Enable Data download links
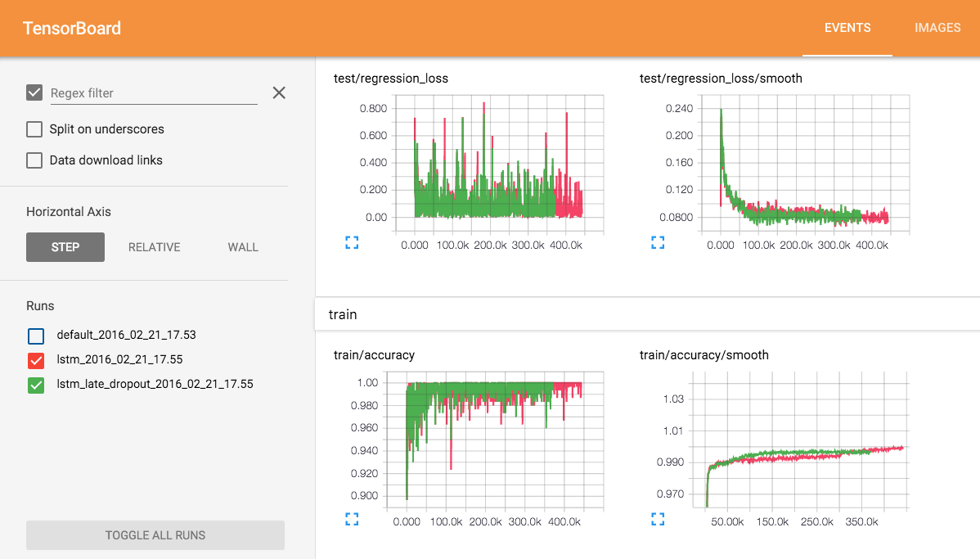 (34, 160)
